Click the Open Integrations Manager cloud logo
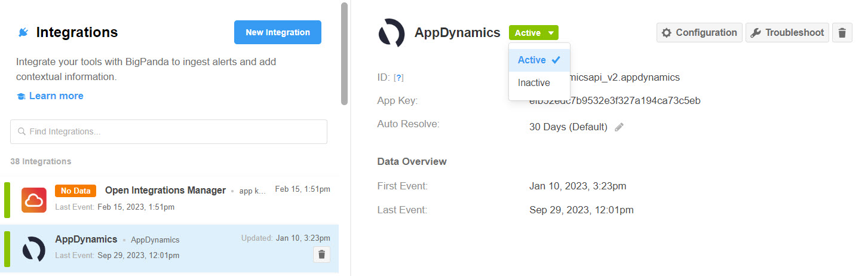The image size is (868, 276). click(x=34, y=200)
